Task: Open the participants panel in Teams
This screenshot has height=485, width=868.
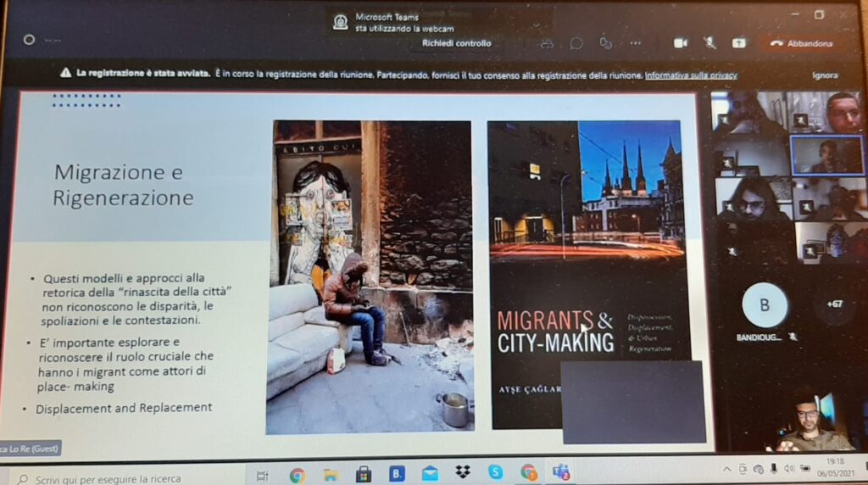Action: pyautogui.click(x=547, y=44)
